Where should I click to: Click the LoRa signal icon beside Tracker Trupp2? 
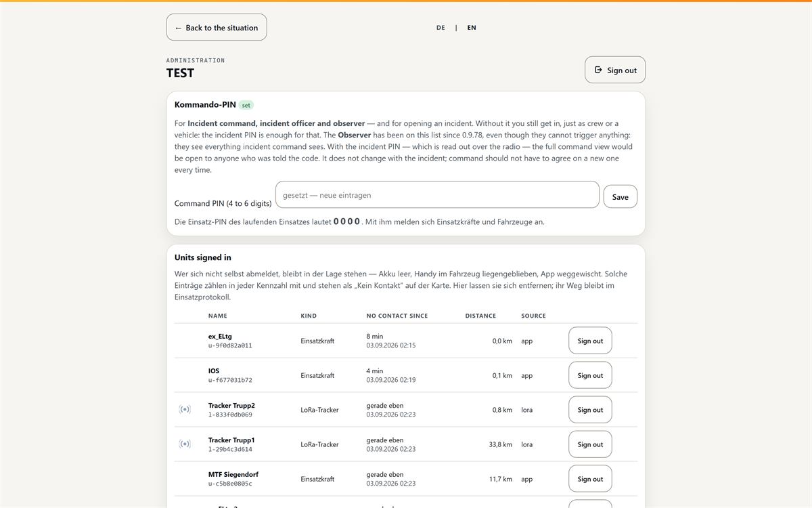pyautogui.click(x=185, y=409)
